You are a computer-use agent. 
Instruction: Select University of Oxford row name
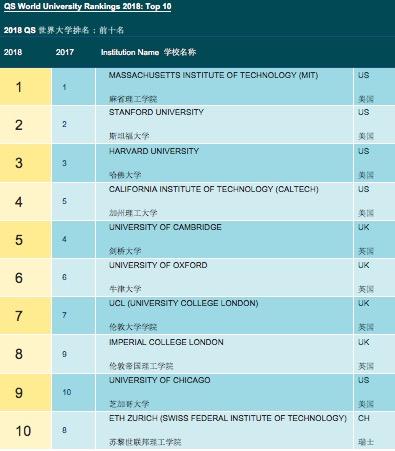[158, 265]
